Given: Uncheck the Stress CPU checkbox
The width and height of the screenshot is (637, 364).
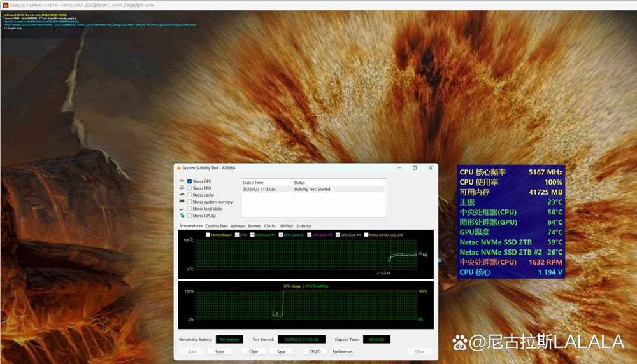Looking at the screenshot, I should (189, 181).
